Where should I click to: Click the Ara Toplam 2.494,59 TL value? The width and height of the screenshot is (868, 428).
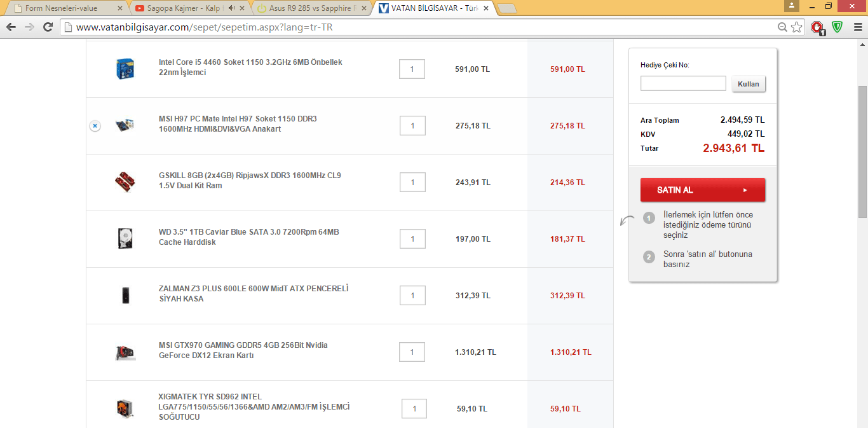(x=742, y=120)
